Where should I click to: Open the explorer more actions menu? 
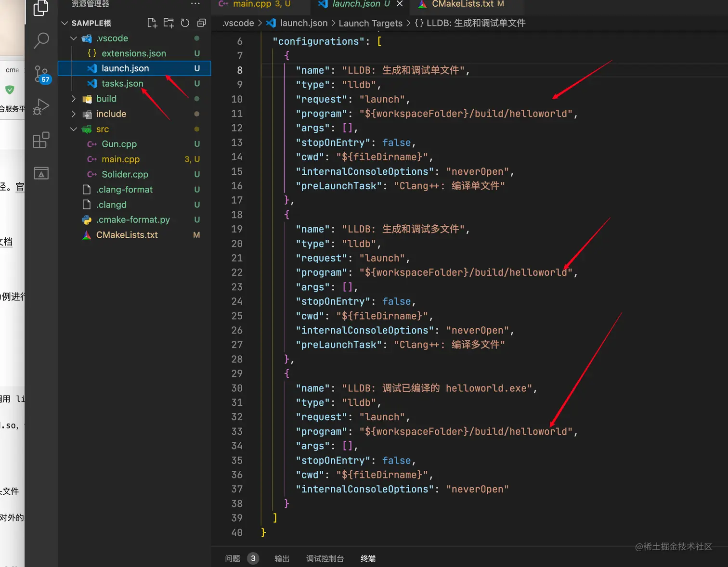195,4
